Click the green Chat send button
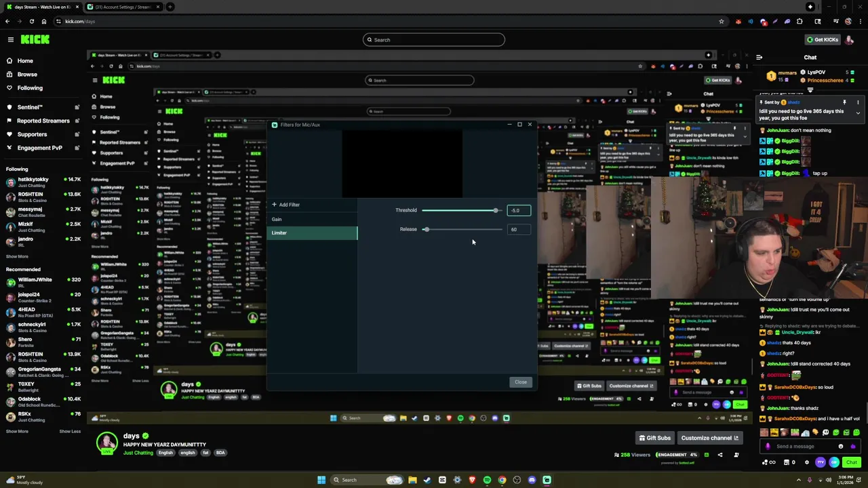This screenshot has width=868, height=488. (x=851, y=462)
